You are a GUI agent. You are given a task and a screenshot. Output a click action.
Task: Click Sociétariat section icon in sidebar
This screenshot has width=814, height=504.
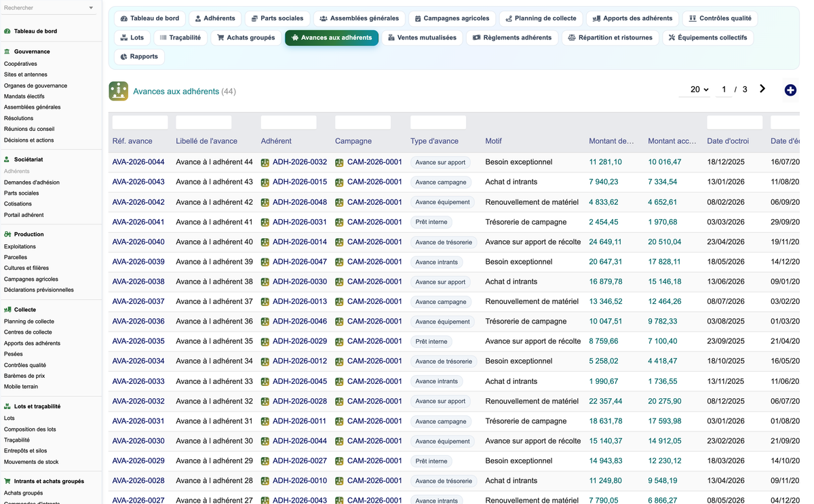click(7, 159)
